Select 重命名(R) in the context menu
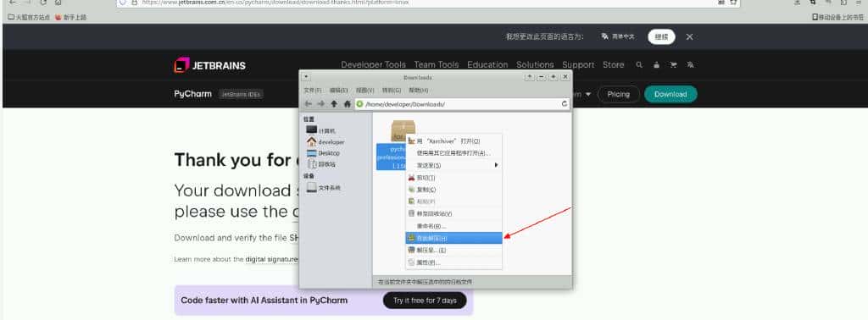 click(x=454, y=226)
